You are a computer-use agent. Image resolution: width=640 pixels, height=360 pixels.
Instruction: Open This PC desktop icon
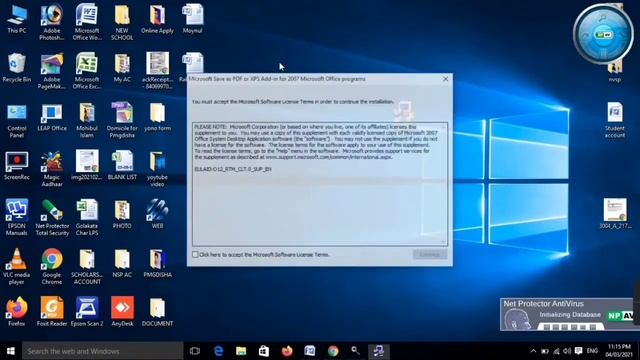tap(17, 19)
